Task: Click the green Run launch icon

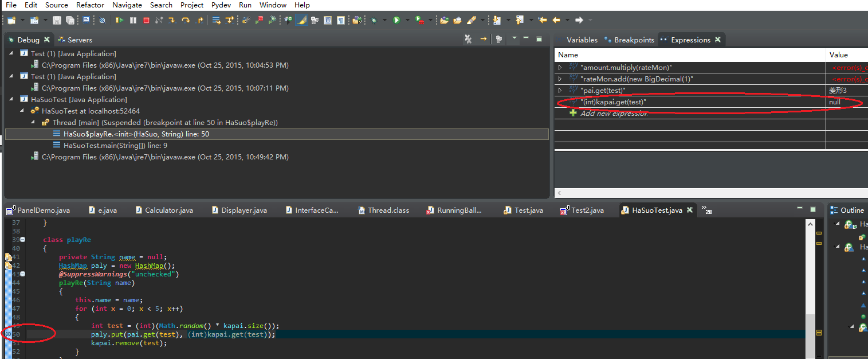Action: (396, 20)
